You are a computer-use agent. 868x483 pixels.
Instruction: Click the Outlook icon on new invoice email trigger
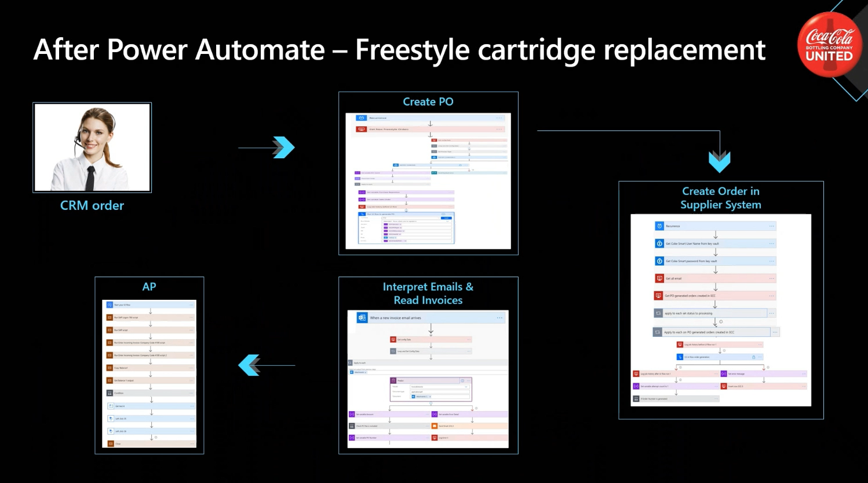tap(362, 318)
